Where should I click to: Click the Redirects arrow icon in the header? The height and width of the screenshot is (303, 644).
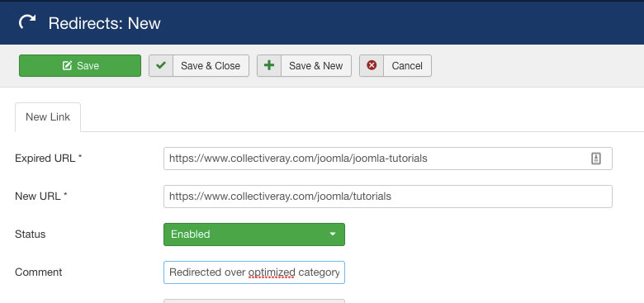(x=27, y=22)
